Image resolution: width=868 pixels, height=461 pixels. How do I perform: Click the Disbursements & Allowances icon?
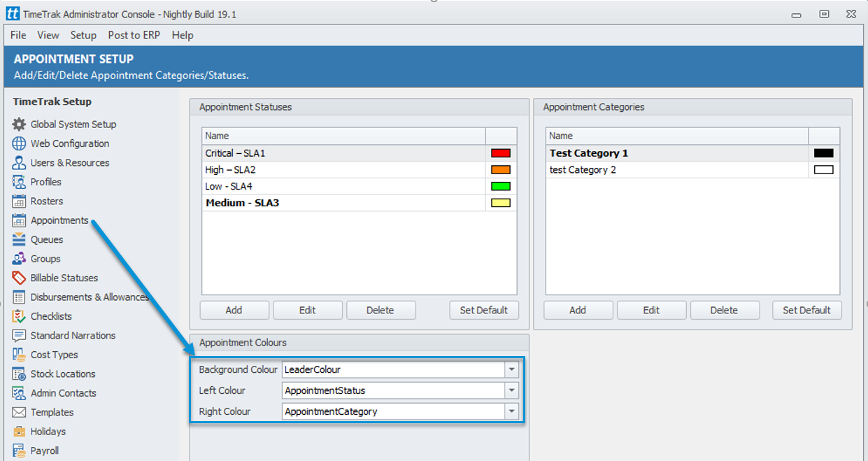[19, 297]
